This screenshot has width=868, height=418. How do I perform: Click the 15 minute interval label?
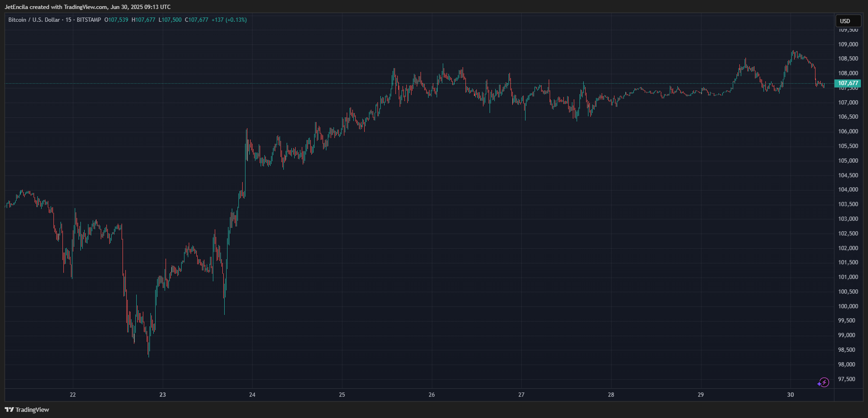[69, 20]
